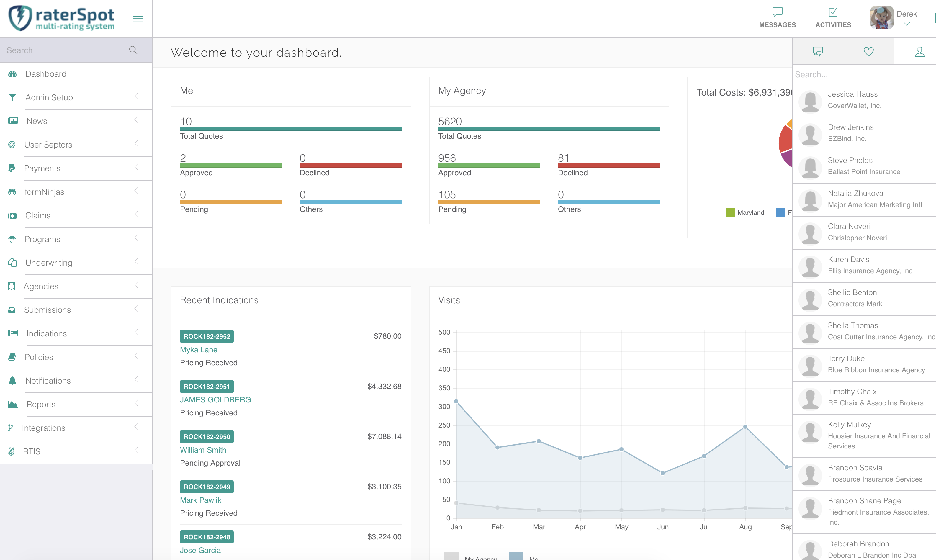This screenshot has height=560, width=936.
Task: Click the search magnifier icon in sidebar
Action: [133, 50]
